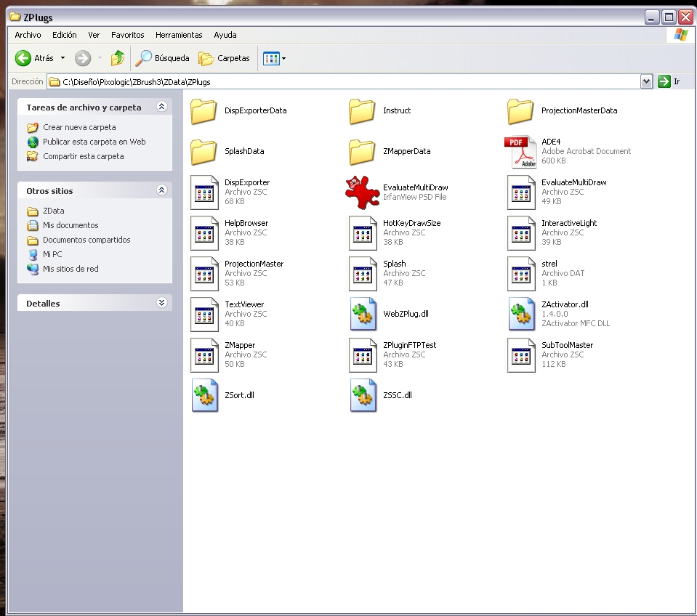
Task: Open the Atrás history dropdown arrow
Action: 63,58
